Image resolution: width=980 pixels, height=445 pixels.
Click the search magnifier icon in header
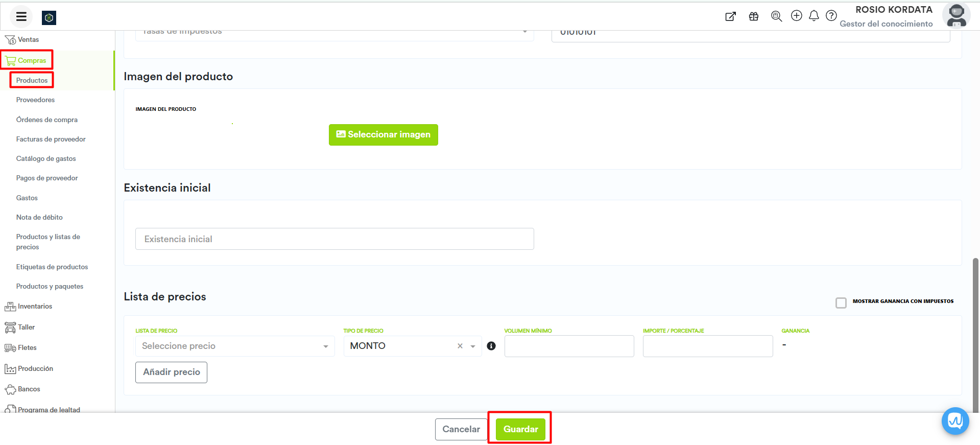[x=776, y=16]
